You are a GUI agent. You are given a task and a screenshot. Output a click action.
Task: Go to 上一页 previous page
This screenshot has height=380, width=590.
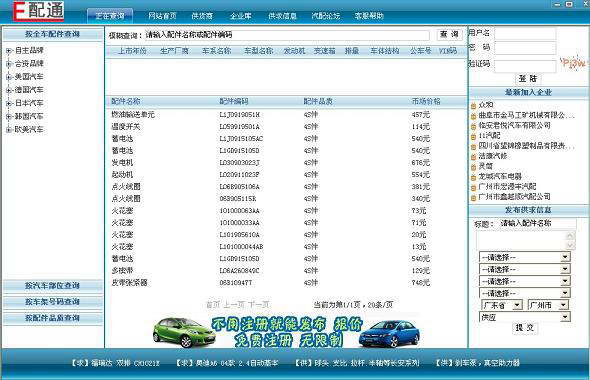click(234, 305)
